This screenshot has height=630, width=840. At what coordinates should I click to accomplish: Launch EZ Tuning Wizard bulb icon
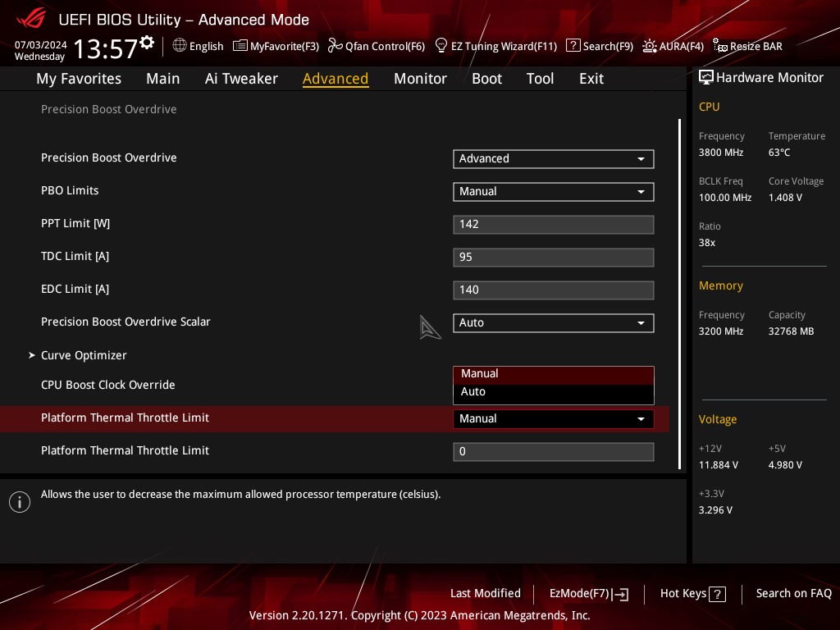point(441,46)
